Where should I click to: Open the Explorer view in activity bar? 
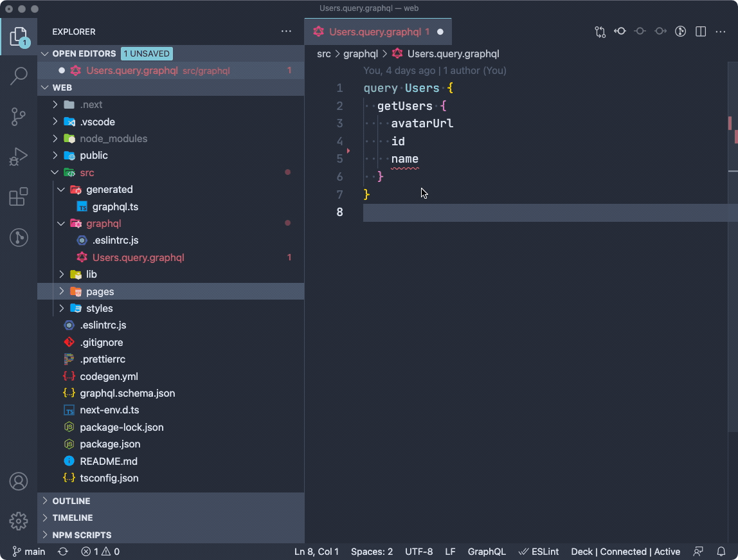[x=19, y=37]
